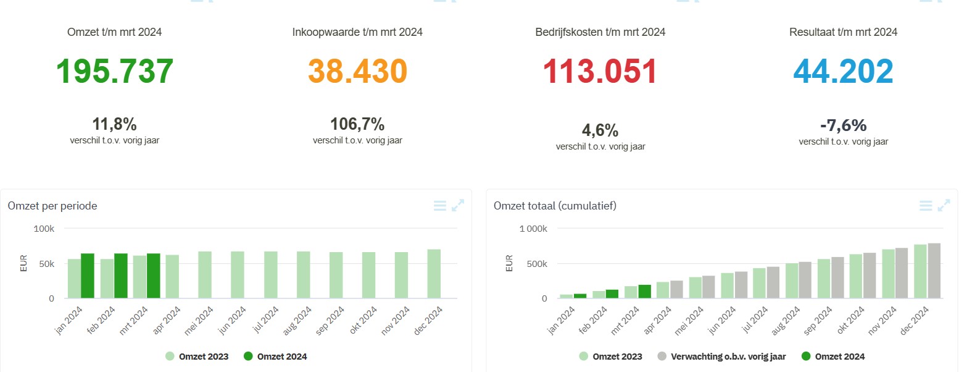Hide Omzet 2023 series in the cumulative chart
Viewport: 980px width, 372px height.
[619, 357]
